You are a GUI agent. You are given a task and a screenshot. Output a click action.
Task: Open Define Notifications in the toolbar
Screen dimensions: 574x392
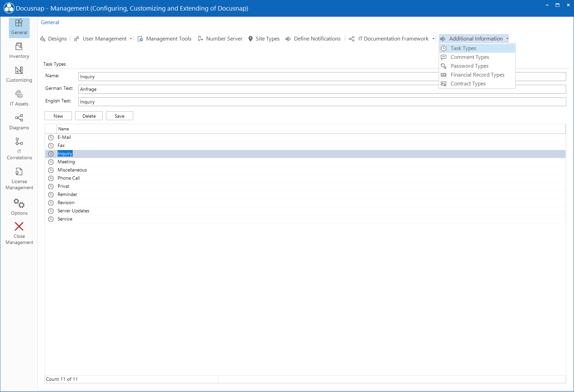313,39
